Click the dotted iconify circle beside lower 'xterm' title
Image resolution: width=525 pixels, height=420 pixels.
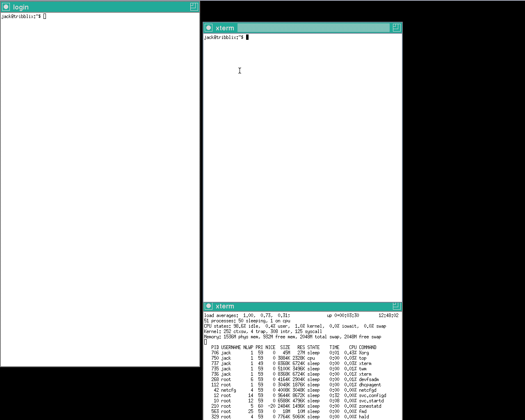(x=208, y=306)
